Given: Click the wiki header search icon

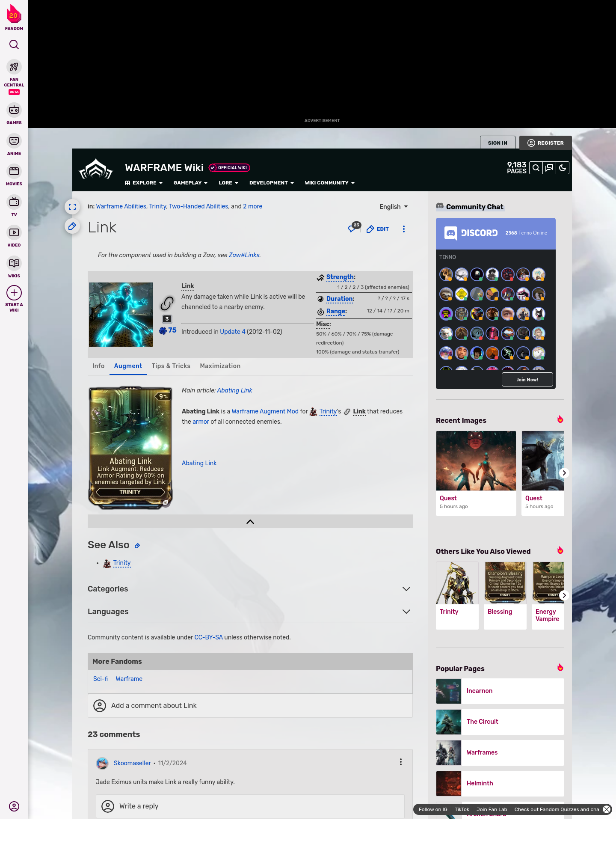Looking at the screenshot, I should pyautogui.click(x=536, y=168).
